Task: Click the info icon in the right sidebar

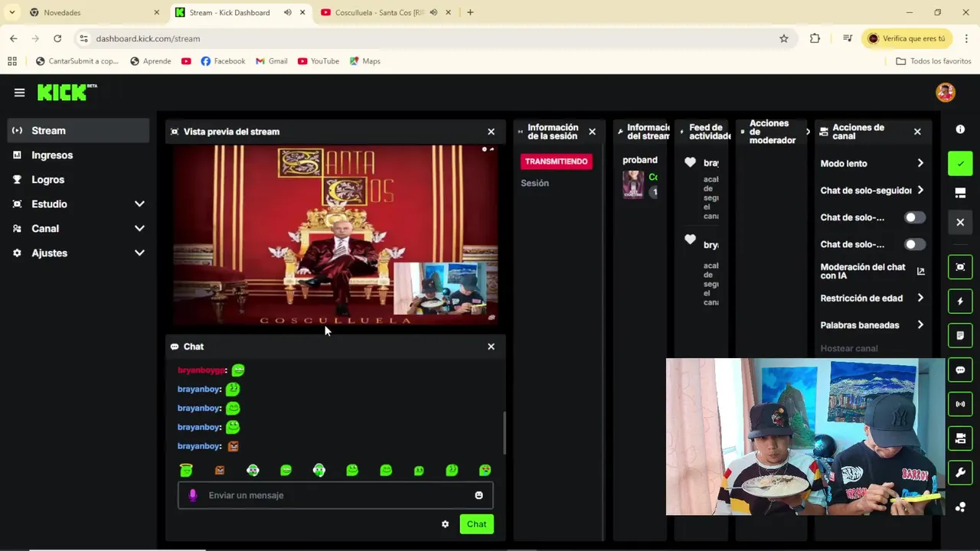Action: [x=960, y=129]
